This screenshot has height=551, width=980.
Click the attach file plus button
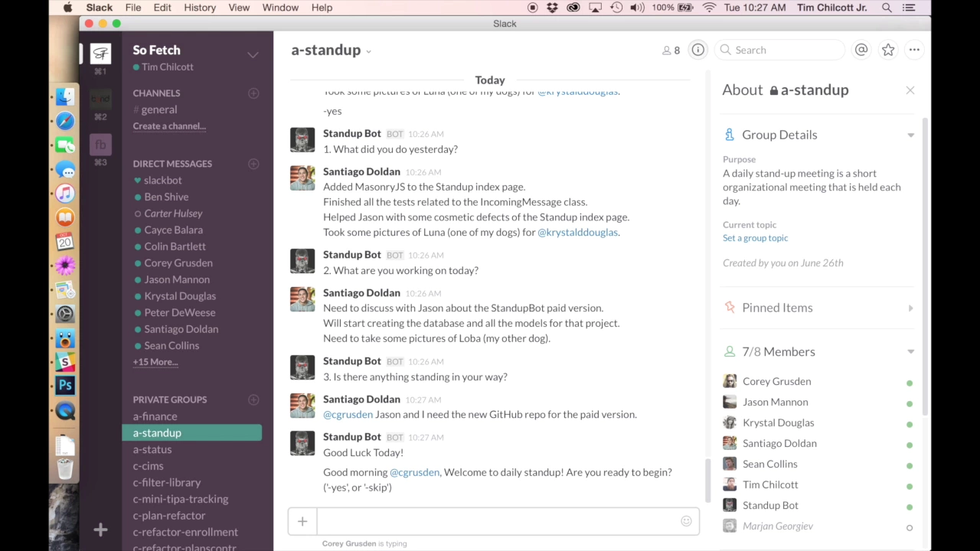tap(302, 521)
